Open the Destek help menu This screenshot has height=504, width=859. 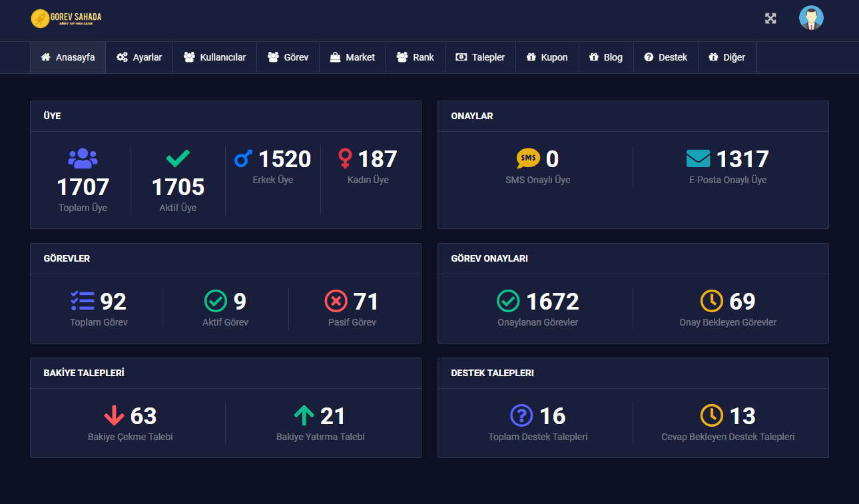pos(665,57)
